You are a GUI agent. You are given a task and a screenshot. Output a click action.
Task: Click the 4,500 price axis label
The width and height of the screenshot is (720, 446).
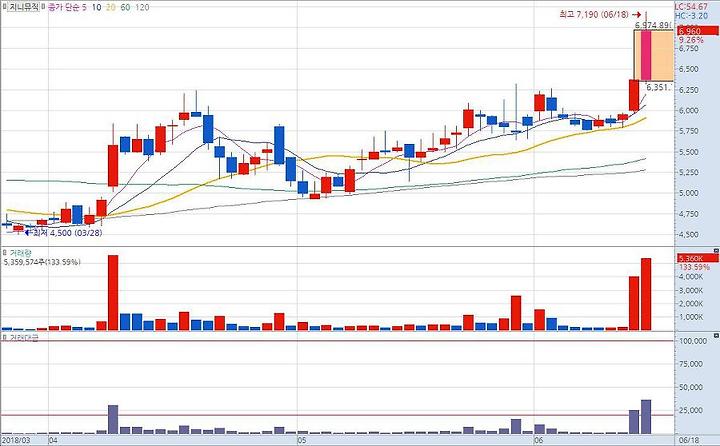pos(689,235)
